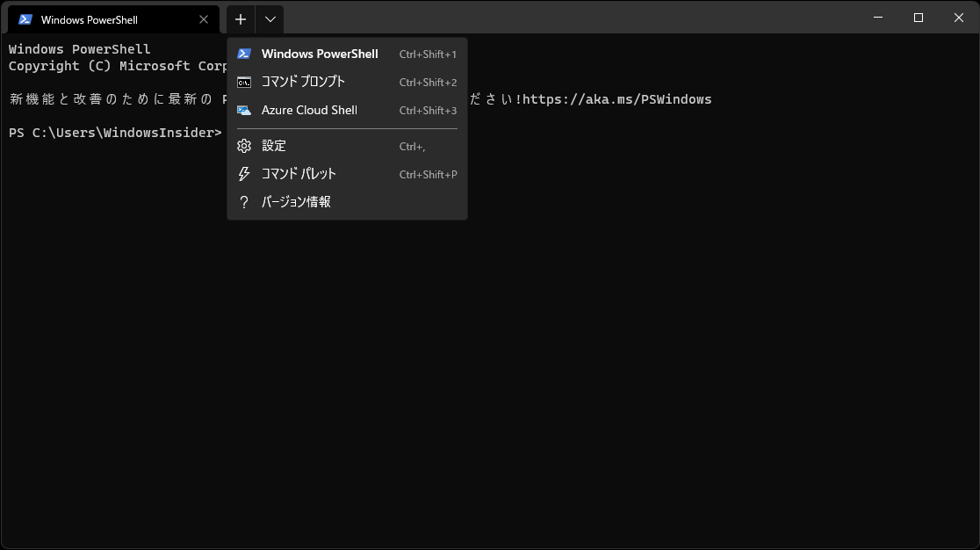Click the Copyright (C) Microsoft line

click(118, 66)
